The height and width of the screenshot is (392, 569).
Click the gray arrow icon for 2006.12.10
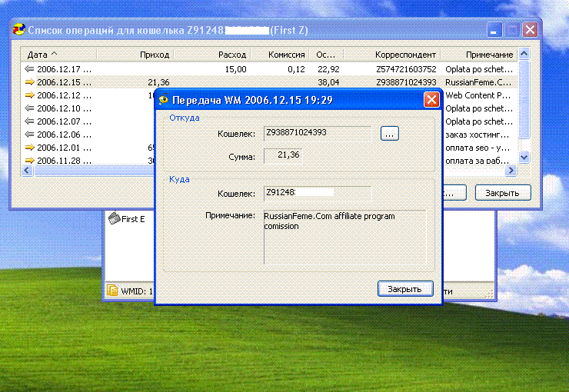(x=30, y=108)
